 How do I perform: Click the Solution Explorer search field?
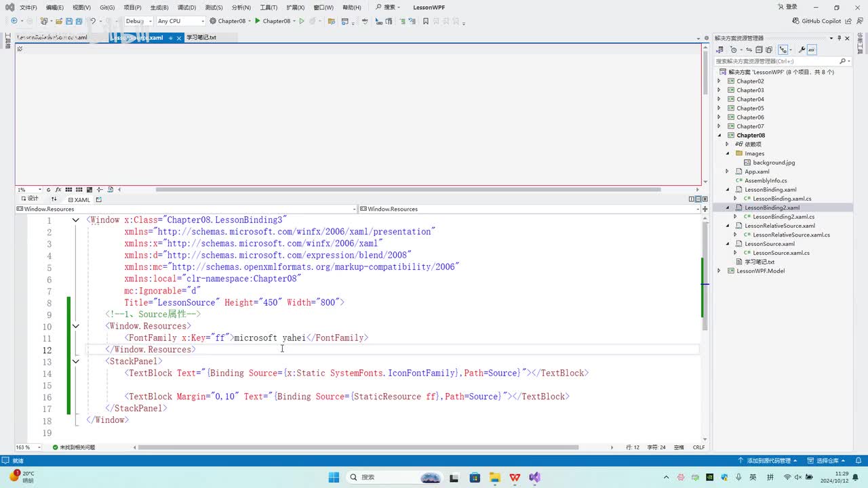(x=782, y=61)
